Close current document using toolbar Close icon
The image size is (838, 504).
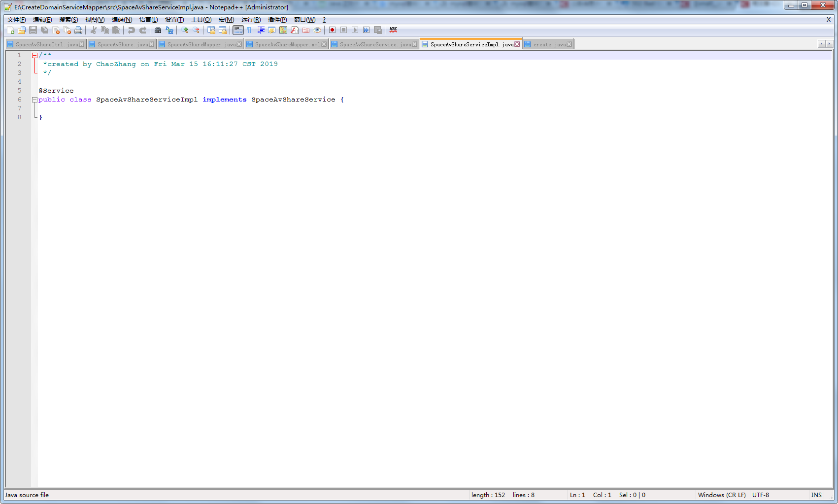click(x=56, y=30)
